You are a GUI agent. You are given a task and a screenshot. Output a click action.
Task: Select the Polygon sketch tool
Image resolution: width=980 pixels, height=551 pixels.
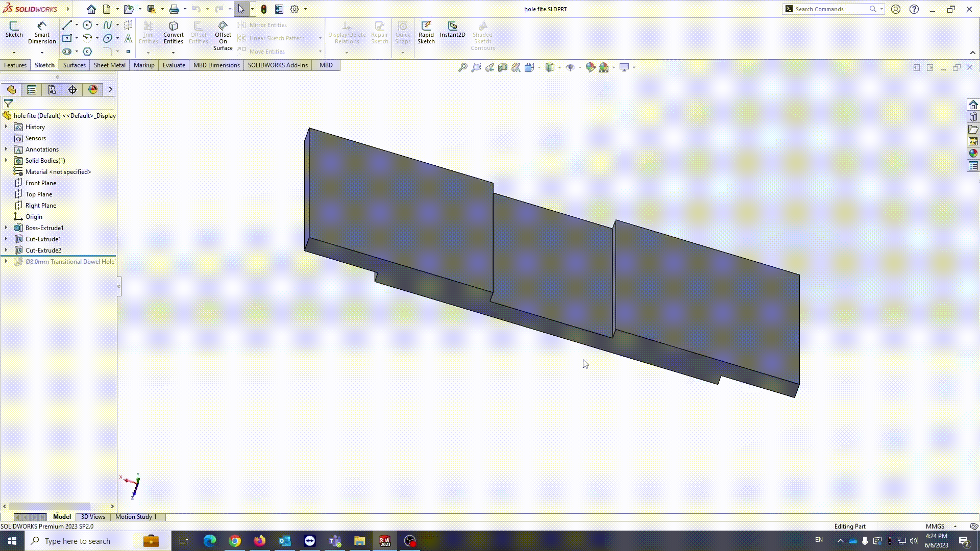[x=87, y=52]
